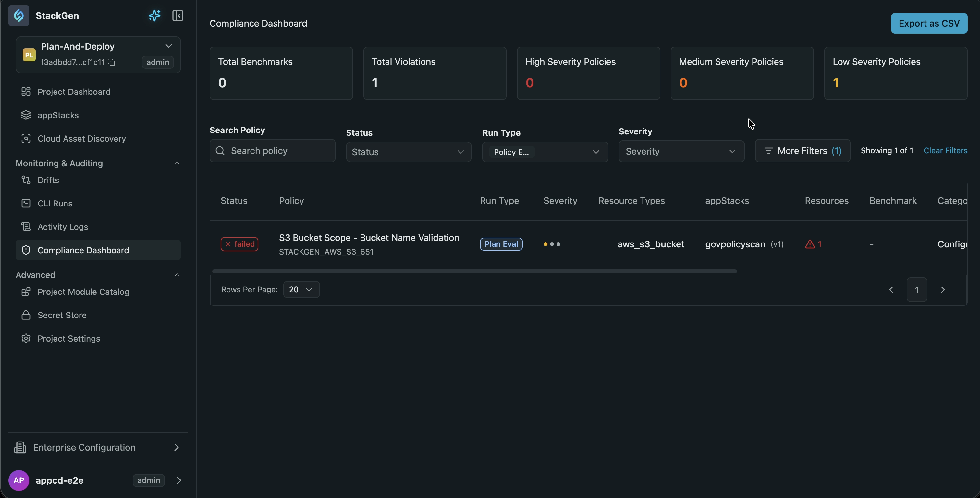Go to the next page arrow
Viewport: 980px width, 498px height.
click(943, 290)
